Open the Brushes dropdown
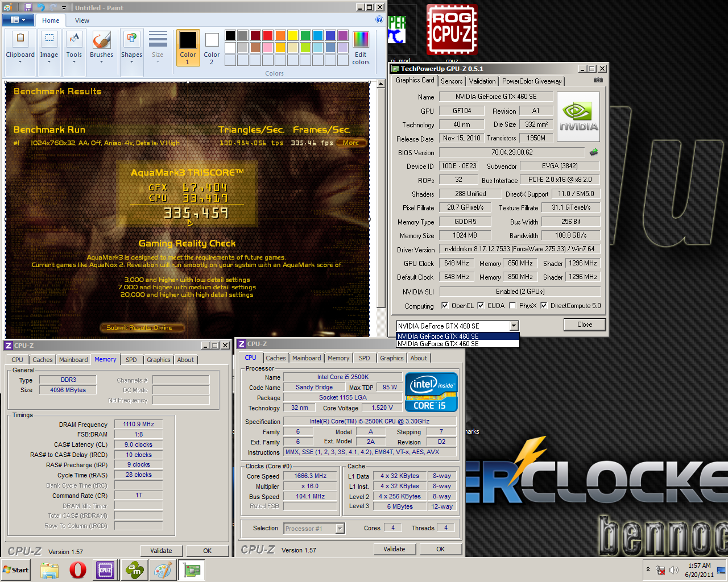The width and height of the screenshot is (728, 582). 101,52
